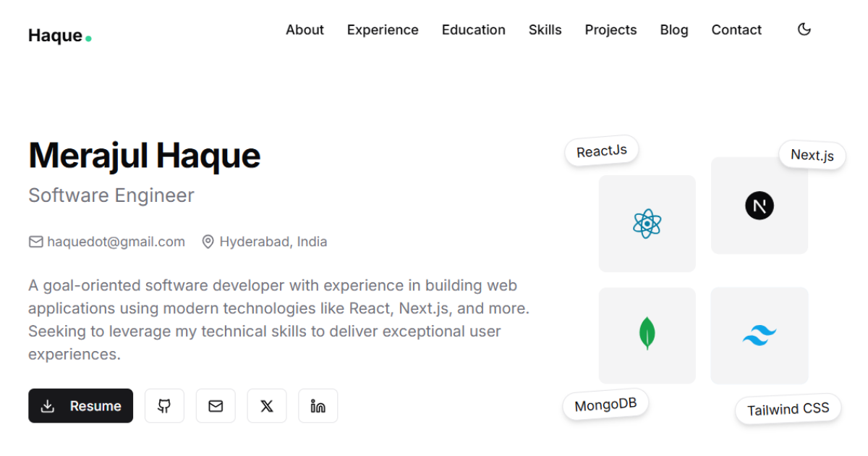Click the Tailwind CSS badge label

(x=788, y=408)
